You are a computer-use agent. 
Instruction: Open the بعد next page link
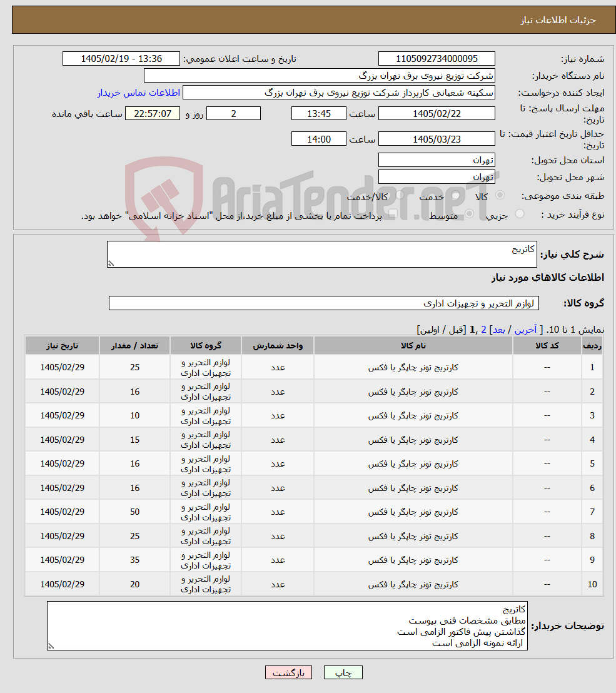pos(499,330)
